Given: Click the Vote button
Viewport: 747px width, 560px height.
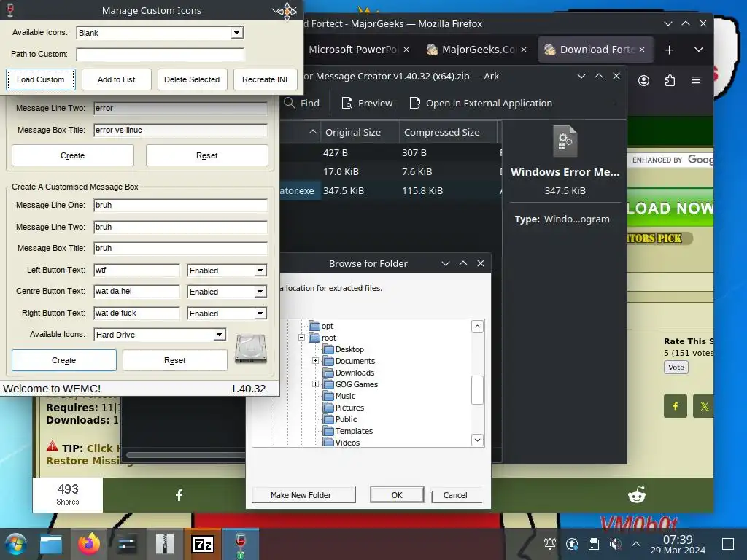Looking at the screenshot, I should click(676, 367).
